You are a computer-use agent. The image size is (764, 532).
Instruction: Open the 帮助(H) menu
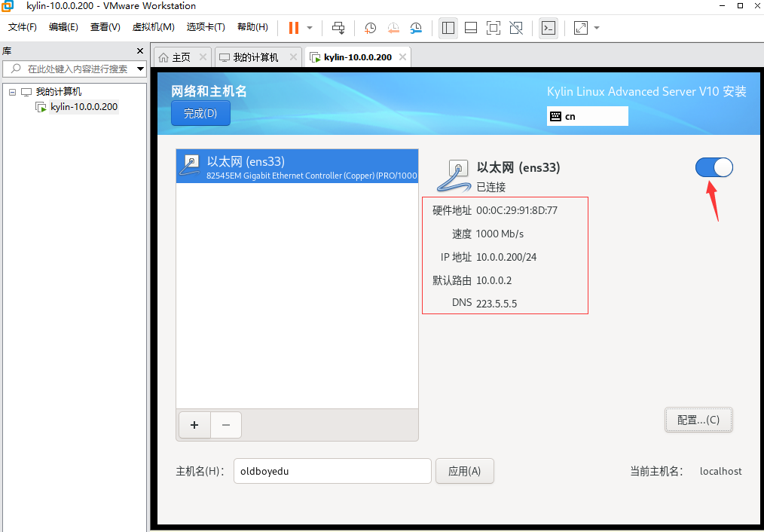click(252, 27)
